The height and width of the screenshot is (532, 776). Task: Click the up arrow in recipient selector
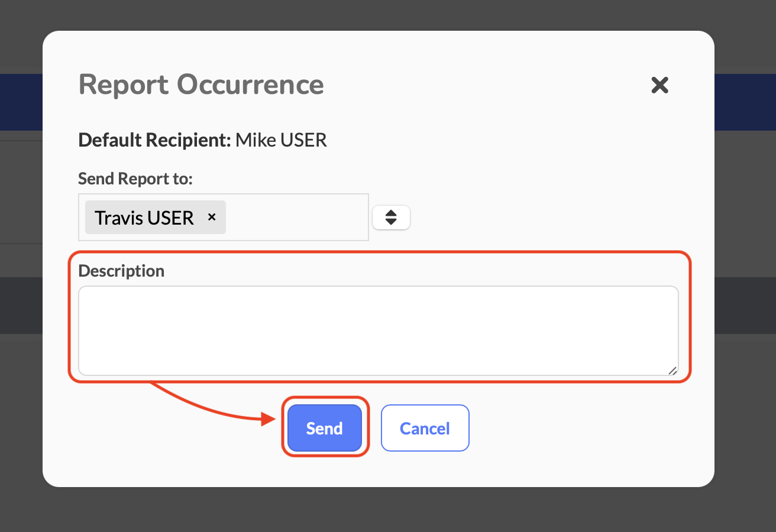click(391, 213)
